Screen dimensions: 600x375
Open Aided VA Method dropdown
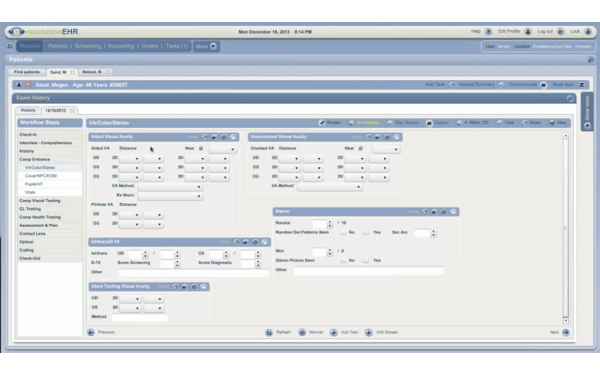click(170, 187)
